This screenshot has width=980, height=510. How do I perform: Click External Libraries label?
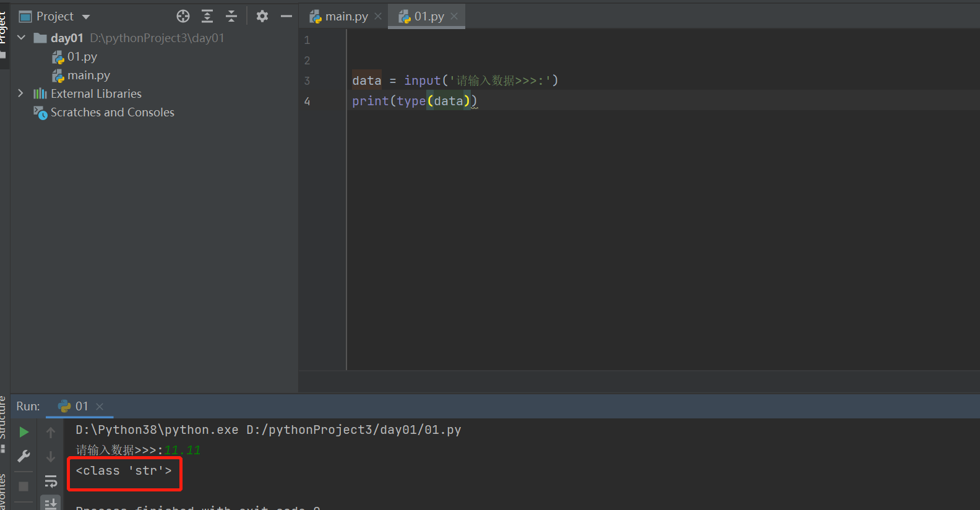(x=96, y=94)
